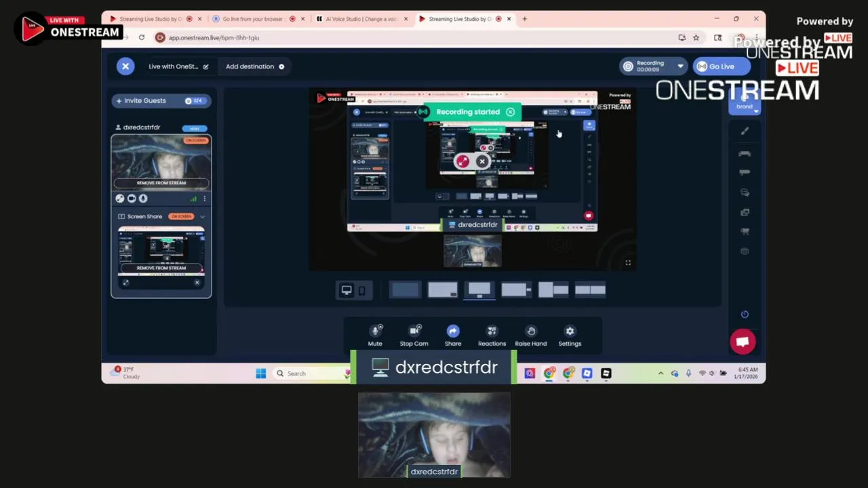Screen dimensions: 868x488
Task: Choose the first single-view layout
Action: pyautogui.click(x=406, y=290)
